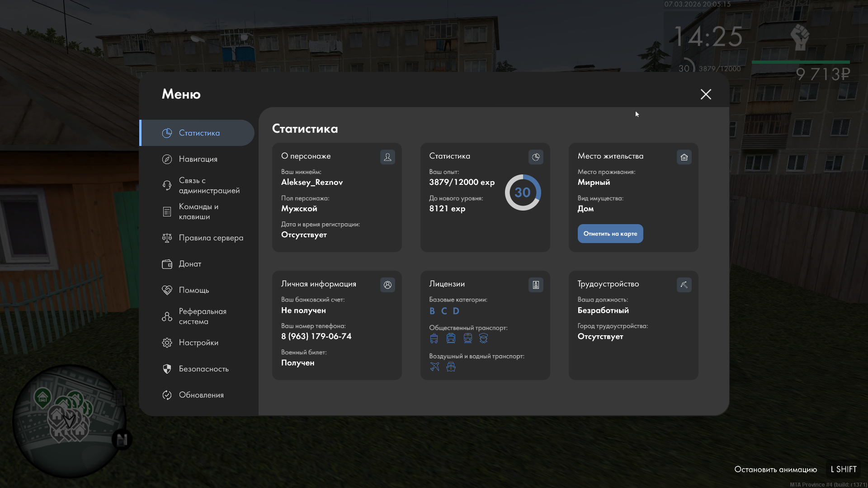Go to Настройки in the sidebar
This screenshot has width=868, height=488.
coord(198,343)
